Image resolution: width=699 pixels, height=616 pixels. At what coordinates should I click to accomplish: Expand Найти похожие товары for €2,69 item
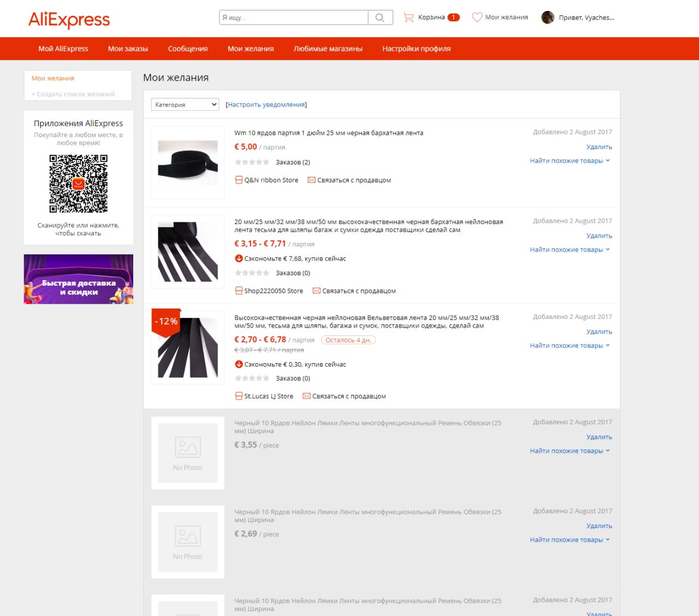click(570, 540)
